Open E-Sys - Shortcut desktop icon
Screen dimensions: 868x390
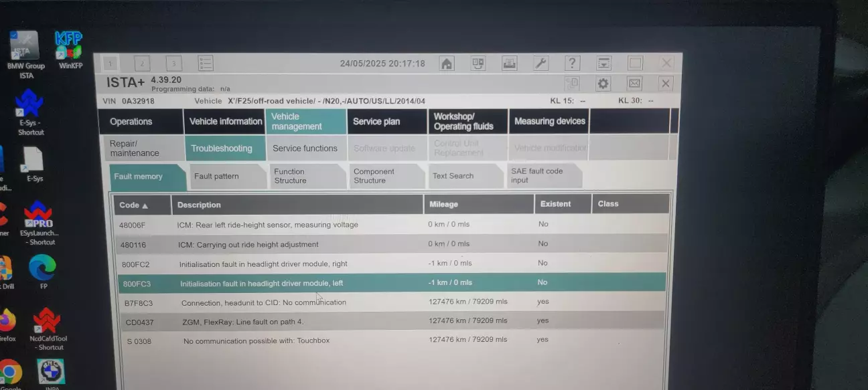pos(30,112)
